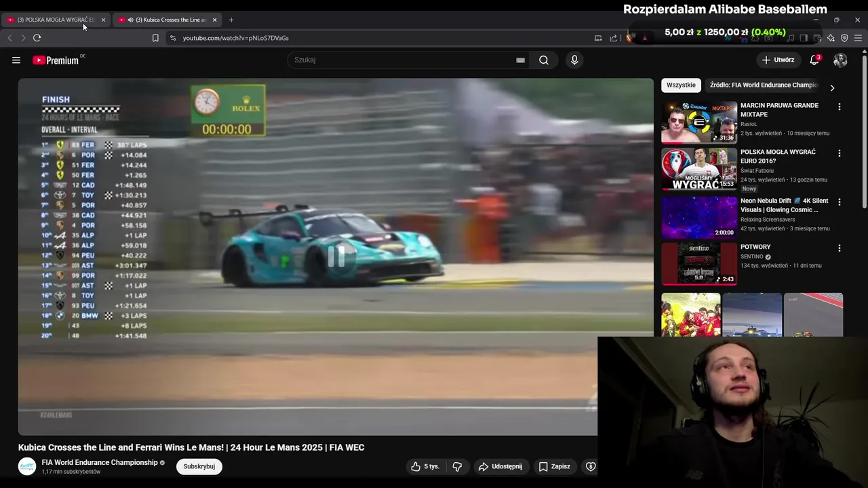Image resolution: width=868 pixels, height=488 pixels.
Task: Click RasioL channel name under mixtape
Action: point(749,124)
